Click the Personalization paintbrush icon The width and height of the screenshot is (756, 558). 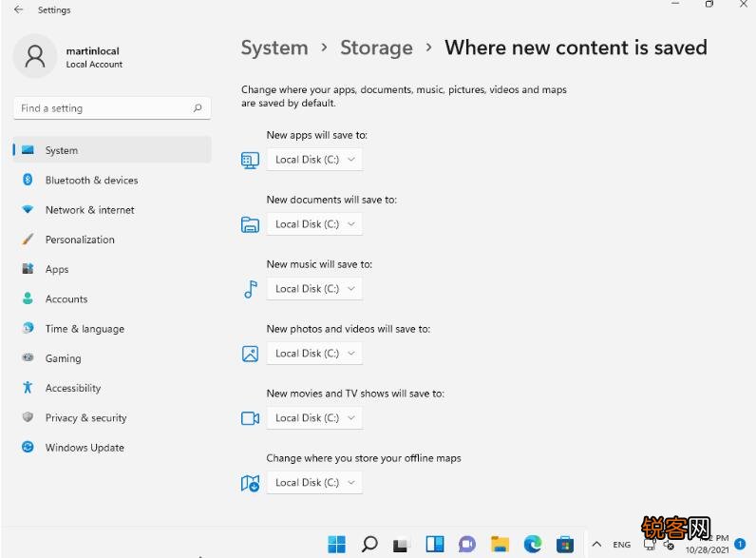click(28, 239)
